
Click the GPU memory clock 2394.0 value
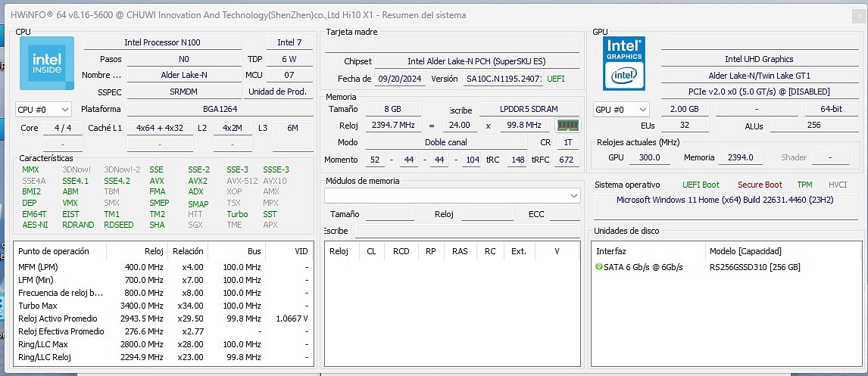click(741, 157)
